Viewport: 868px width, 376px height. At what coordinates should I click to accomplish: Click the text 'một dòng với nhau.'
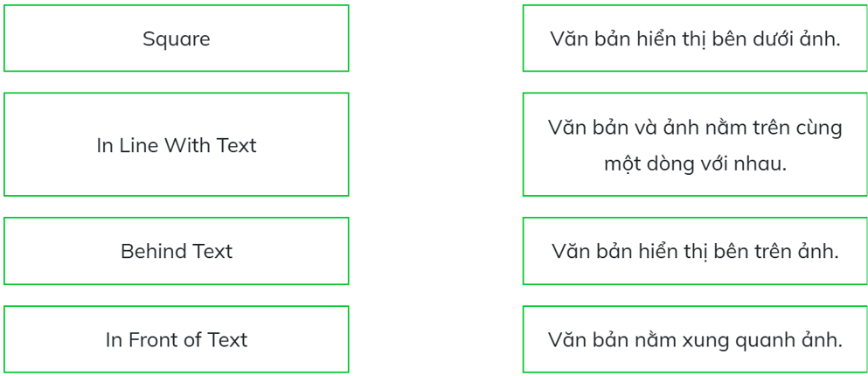tap(695, 164)
